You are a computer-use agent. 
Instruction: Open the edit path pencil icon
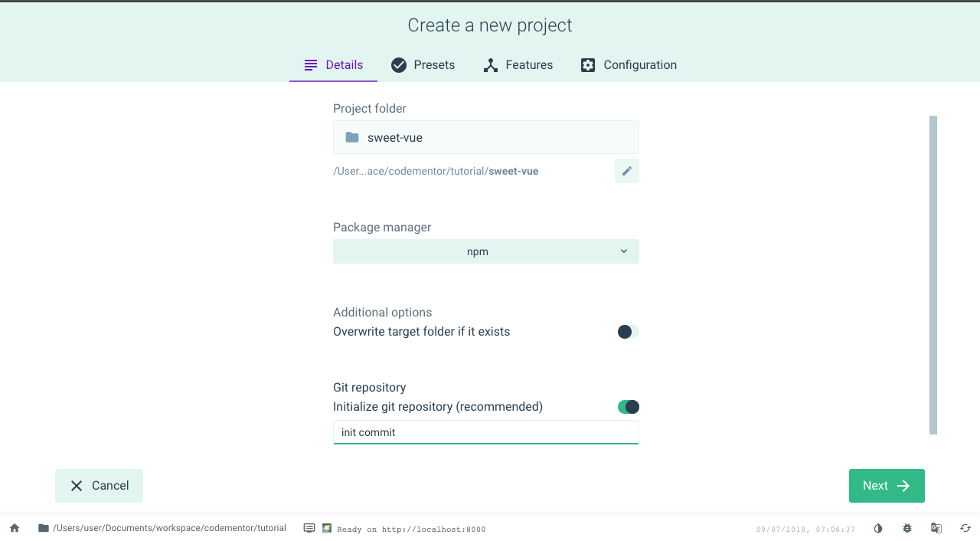click(x=626, y=171)
